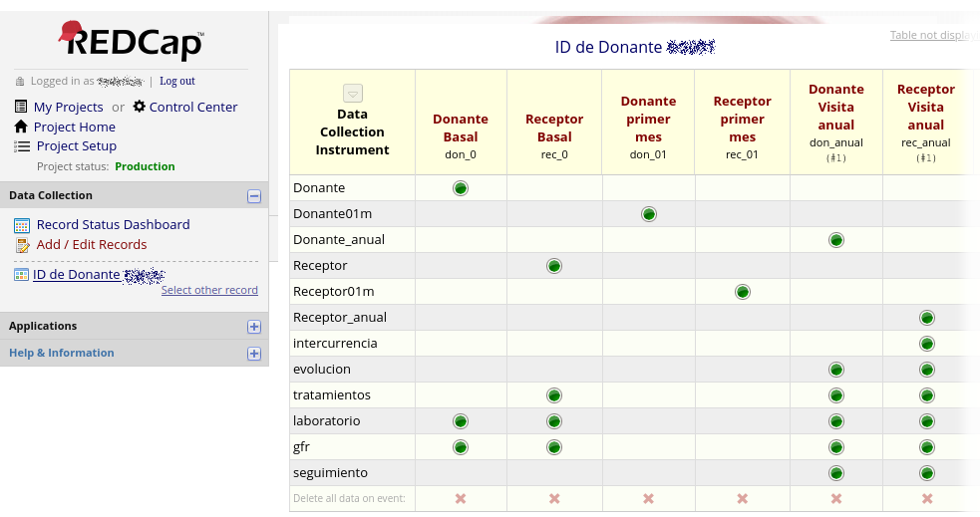Click the Receptor01m green status dot
The width and height of the screenshot is (980, 517).
point(742,292)
